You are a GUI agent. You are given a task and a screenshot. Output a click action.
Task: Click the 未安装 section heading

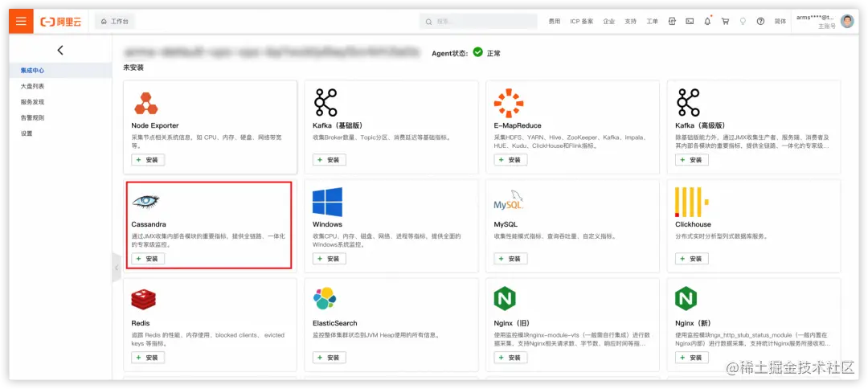[133, 68]
